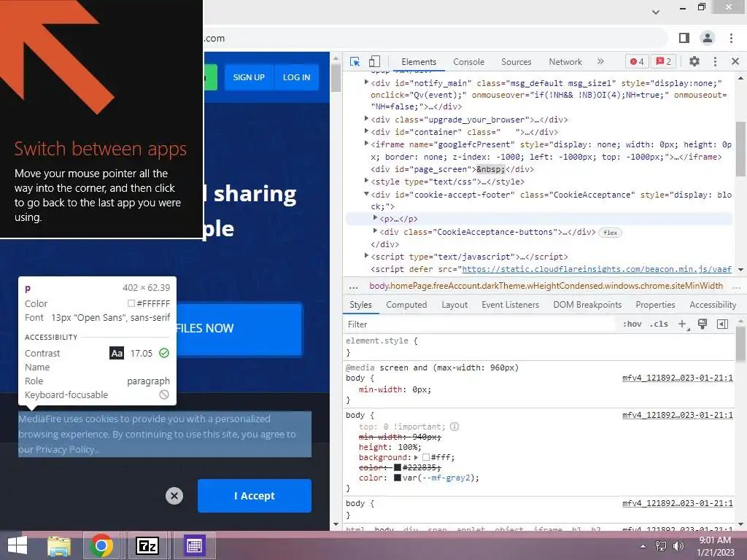Click the red errors count badge showing 4
Viewport: 747px width, 560px height.
point(637,61)
